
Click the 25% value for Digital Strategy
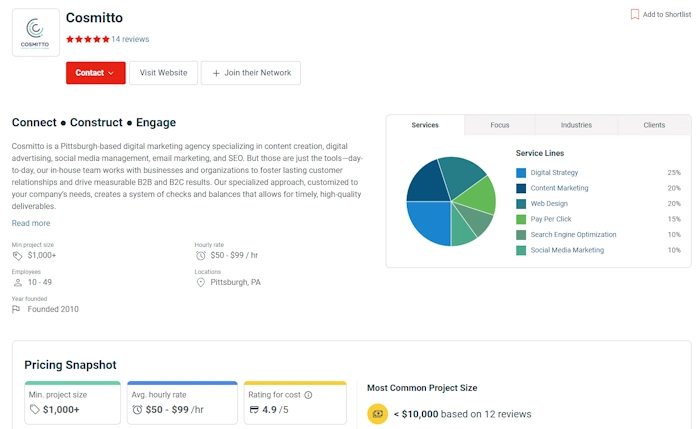[674, 173]
